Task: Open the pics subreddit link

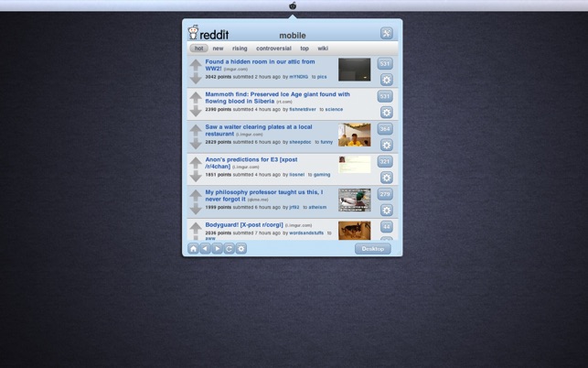Action: click(322, 77)
